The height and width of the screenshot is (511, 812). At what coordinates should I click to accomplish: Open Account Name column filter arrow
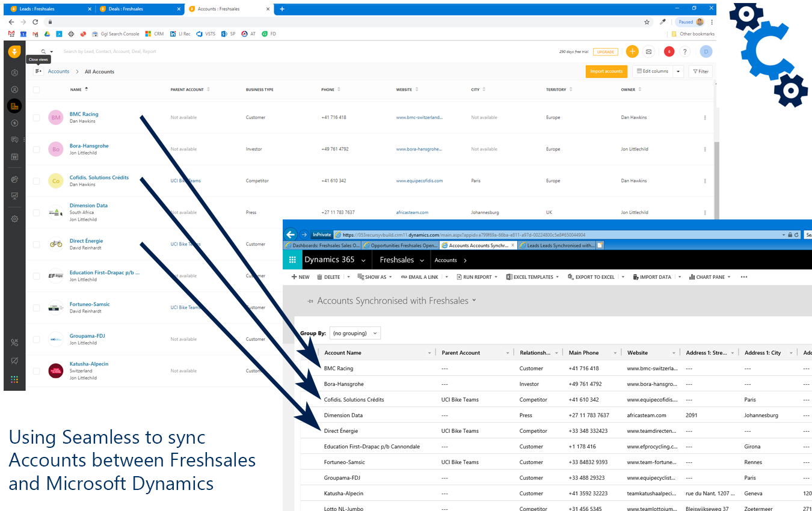[429, 353]
